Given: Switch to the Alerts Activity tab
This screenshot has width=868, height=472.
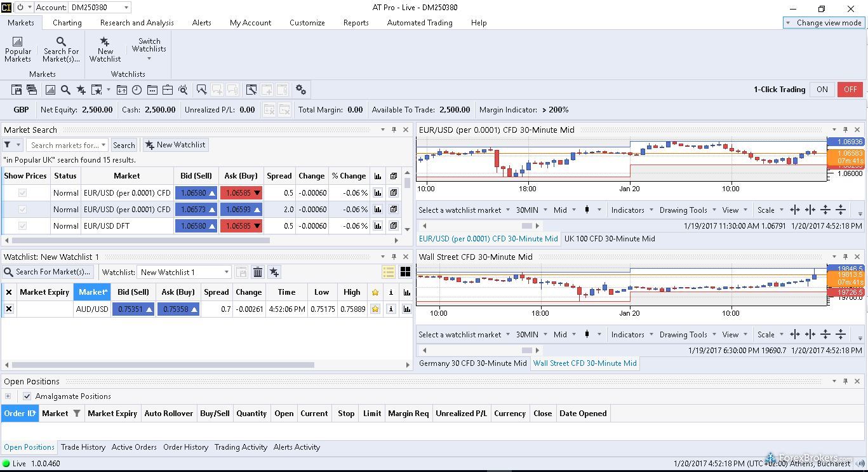Looking at the screenshot, I should 297,447.
